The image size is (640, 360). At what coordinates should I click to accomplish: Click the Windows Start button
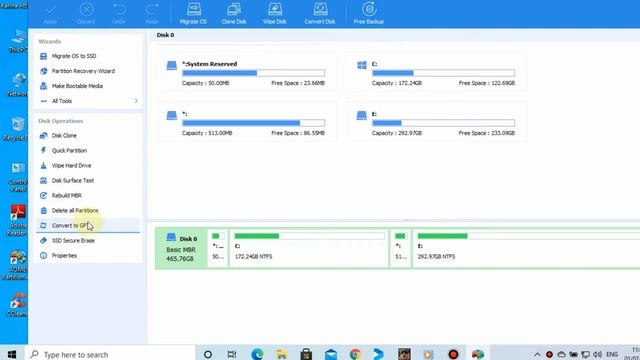coord(12,353)
